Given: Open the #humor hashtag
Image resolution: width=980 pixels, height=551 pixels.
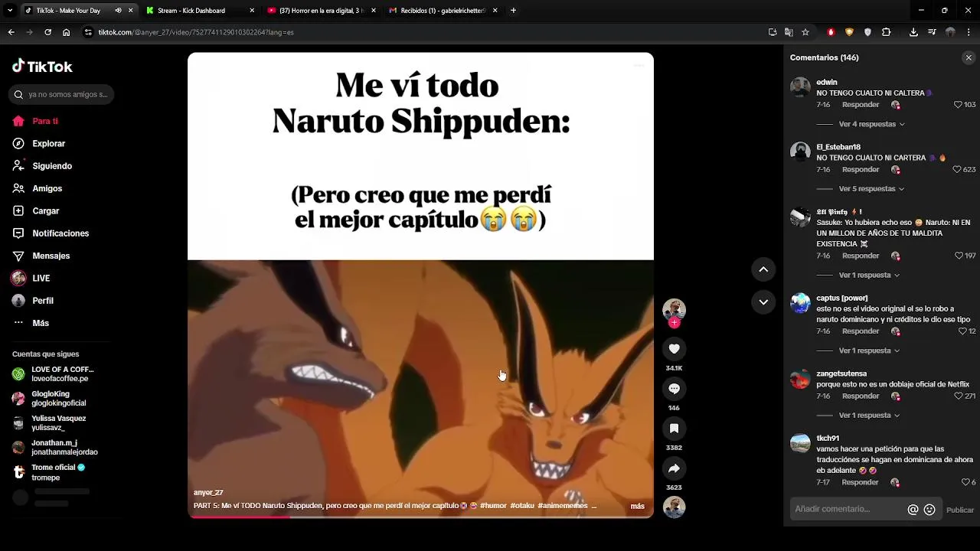Looking at the screenshot, I should (x=493, y=506).
